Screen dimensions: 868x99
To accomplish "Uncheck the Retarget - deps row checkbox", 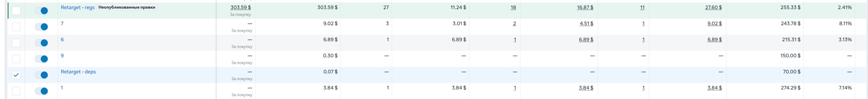I will point(16,75).
